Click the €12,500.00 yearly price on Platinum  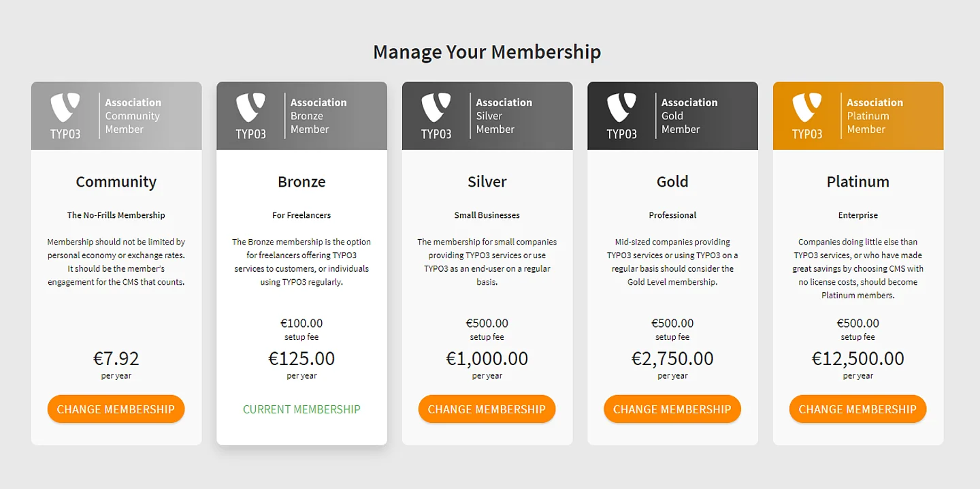[x=857, y=358]
